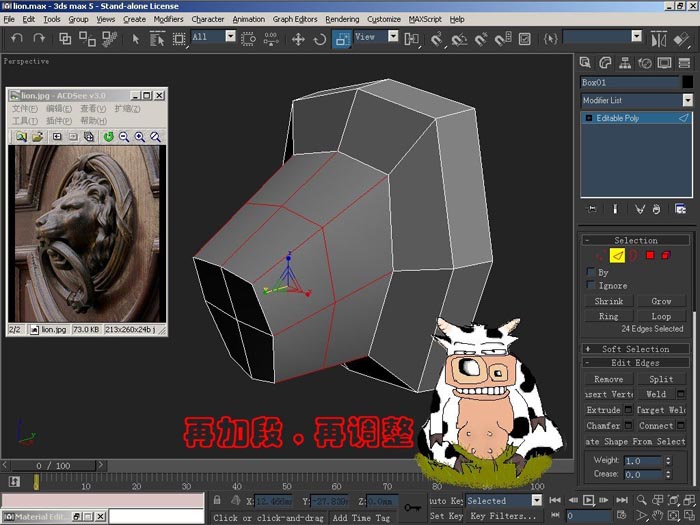Click the time slider 0 / 100
This screenshot has height=525, width=700.
pos(53,466)
